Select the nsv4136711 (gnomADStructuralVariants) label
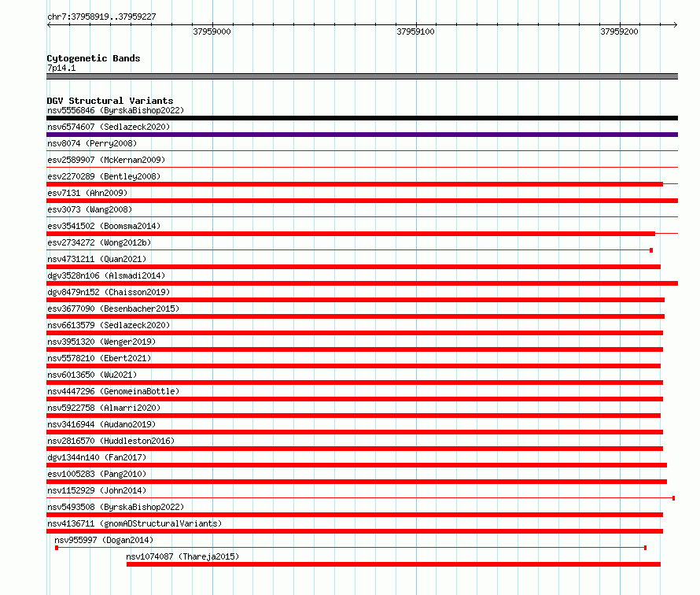Screen dimensions: 700x595 click(134, 523)
